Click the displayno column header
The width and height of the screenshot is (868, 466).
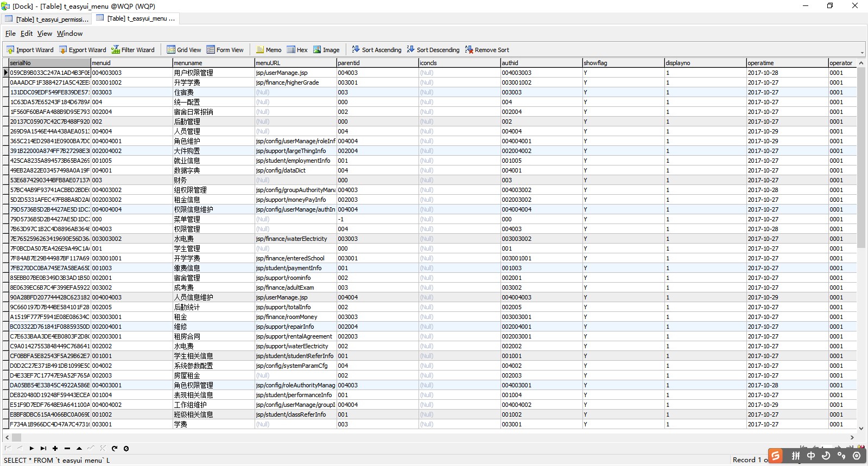pyautogui.click(x=705, y=63)
